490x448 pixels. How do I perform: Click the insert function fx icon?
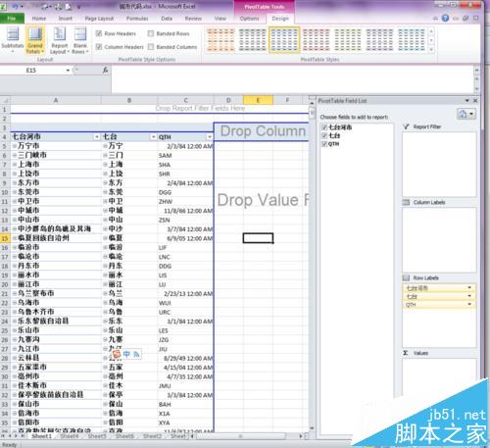point(105,71)
